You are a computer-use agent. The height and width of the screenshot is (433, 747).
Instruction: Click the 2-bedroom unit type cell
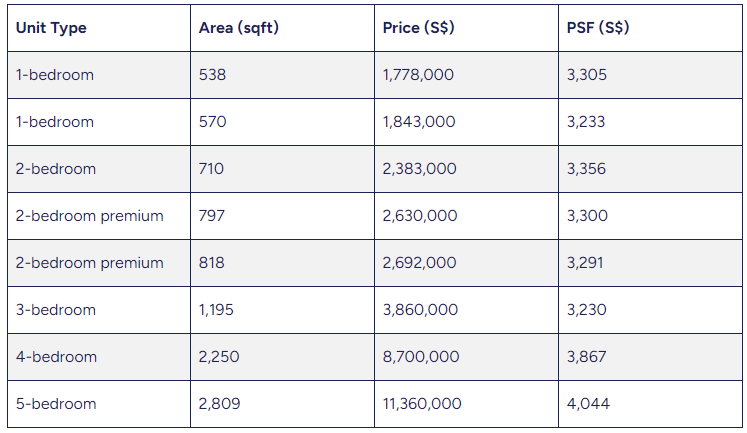56,169
